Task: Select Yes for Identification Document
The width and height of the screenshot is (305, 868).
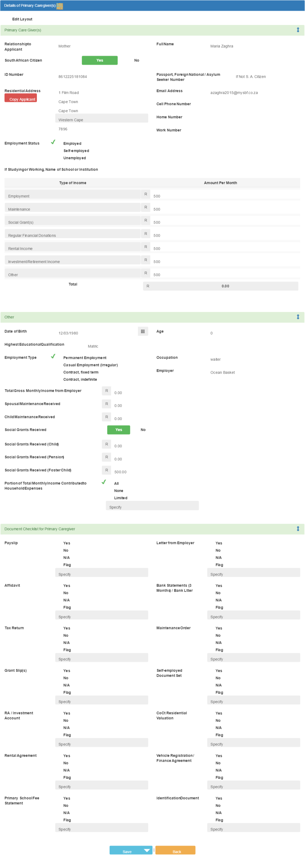Action: pyautogui.click(x=219, y=798)
